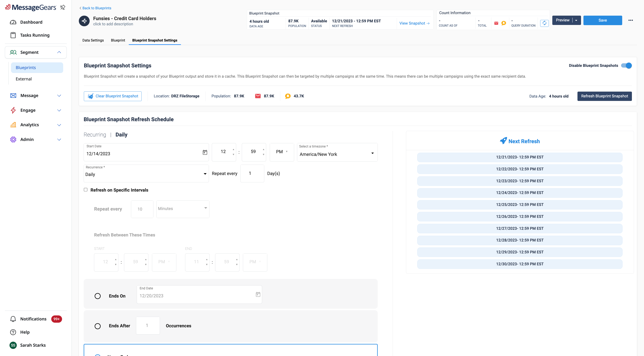Screen dimensions: 644x356
Task: Click the Engage lightning icon
Action: pyautogui.click(x=13, y=110)
